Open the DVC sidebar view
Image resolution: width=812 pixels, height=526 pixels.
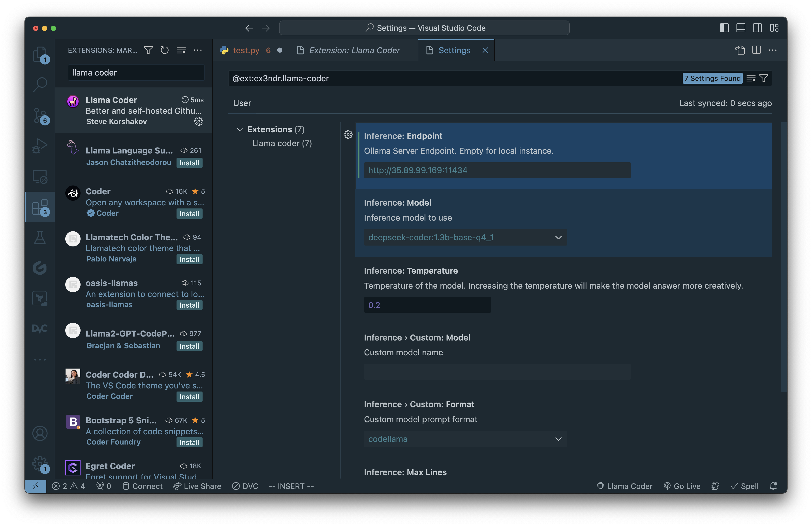click(x=40, y=329)
